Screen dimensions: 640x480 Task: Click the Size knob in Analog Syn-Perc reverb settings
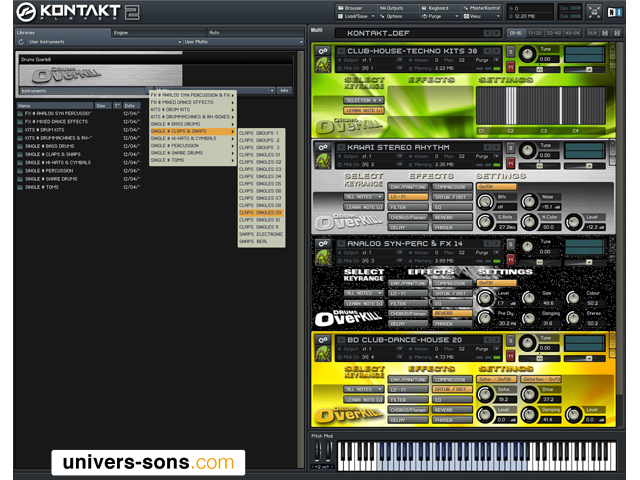529,298
